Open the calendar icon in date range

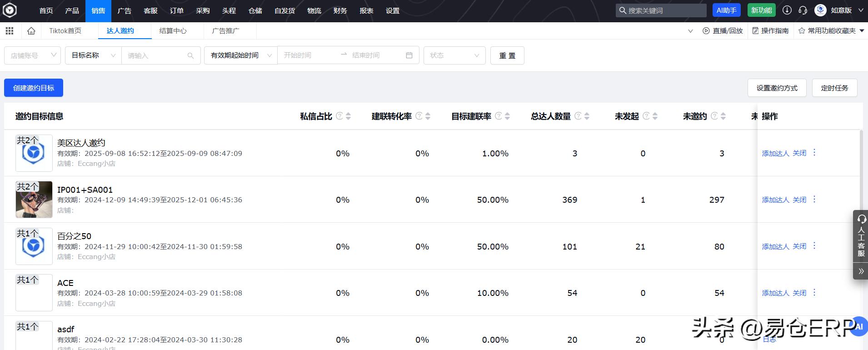(x=409, y=55)
